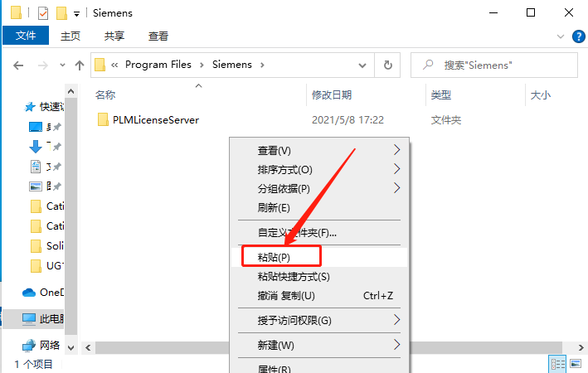The width and height of the screenshot is (588, 373).
Task: Click the Properties checkmark icon in title bar
Action: [x=43, y=13]
